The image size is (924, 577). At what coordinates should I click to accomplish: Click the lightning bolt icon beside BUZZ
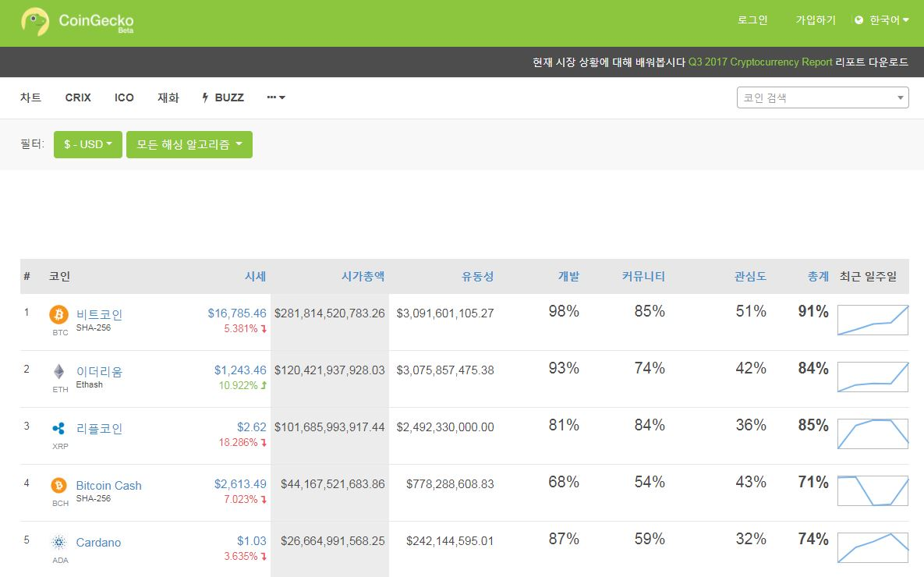pos(205,97)
